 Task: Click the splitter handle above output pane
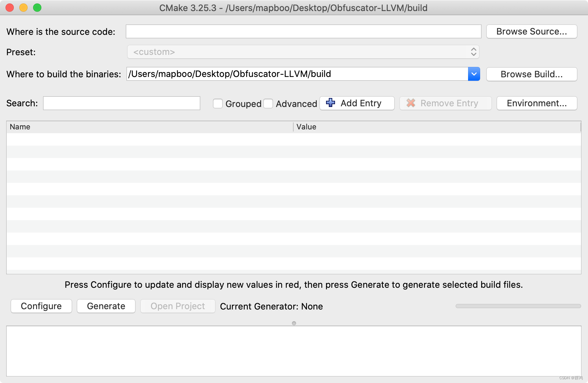[x=294, y=323]
